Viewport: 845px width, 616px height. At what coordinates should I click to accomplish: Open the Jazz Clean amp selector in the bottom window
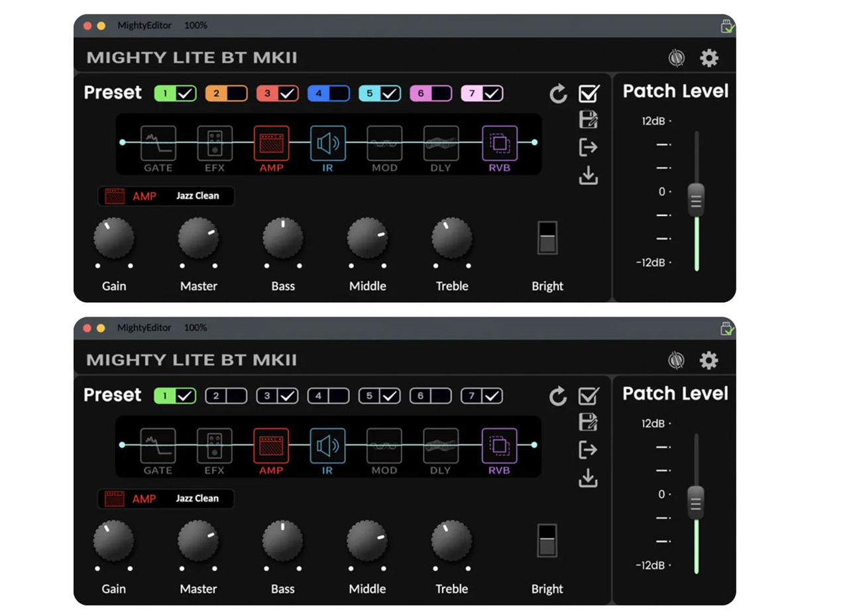[x=166, y=499]
